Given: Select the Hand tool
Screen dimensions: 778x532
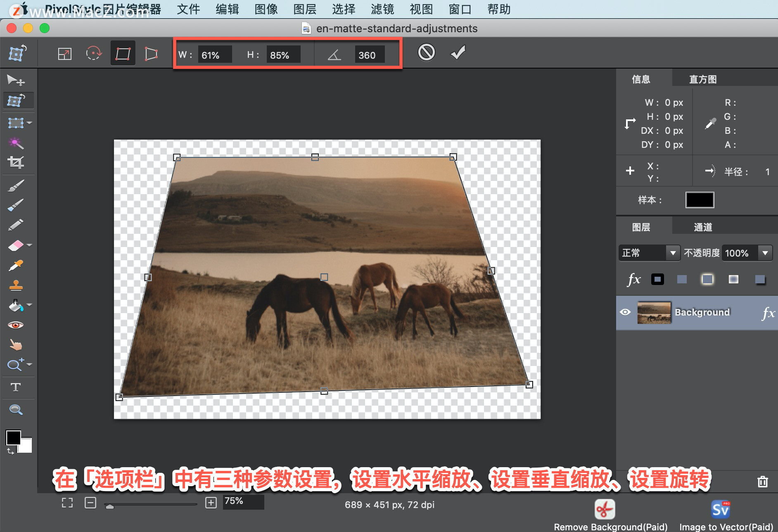Looking at the screenshot, I should coord(17,344).
